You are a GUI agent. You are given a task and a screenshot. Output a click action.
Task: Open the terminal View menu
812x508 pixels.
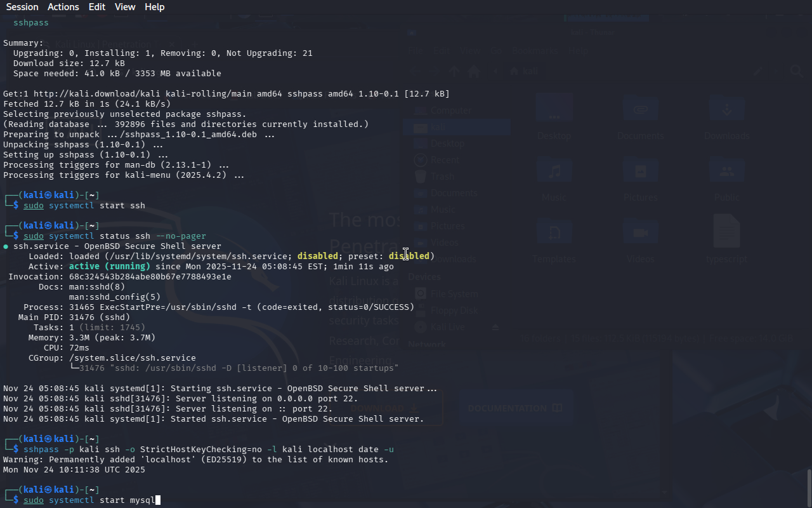pos(125,7)
